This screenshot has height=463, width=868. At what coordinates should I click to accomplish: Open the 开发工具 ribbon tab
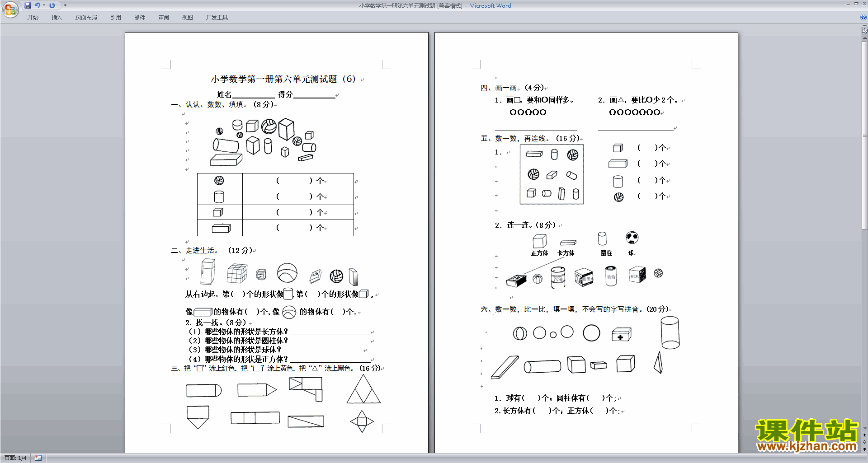(217, 18)
